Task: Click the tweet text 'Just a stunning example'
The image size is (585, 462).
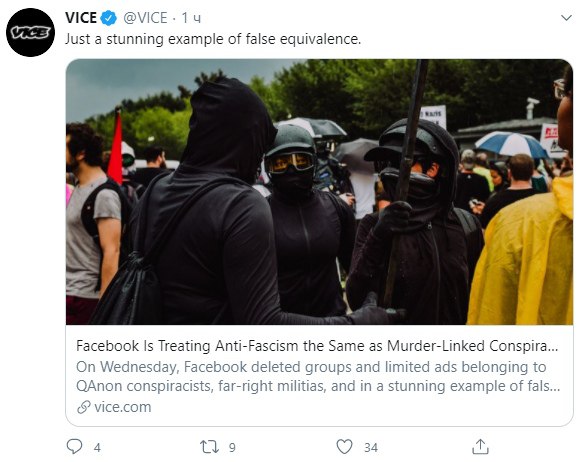Action: point(213,39)
